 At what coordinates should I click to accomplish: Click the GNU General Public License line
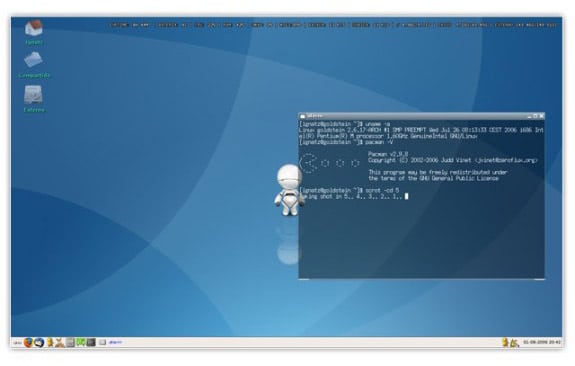tap(433, 179)
